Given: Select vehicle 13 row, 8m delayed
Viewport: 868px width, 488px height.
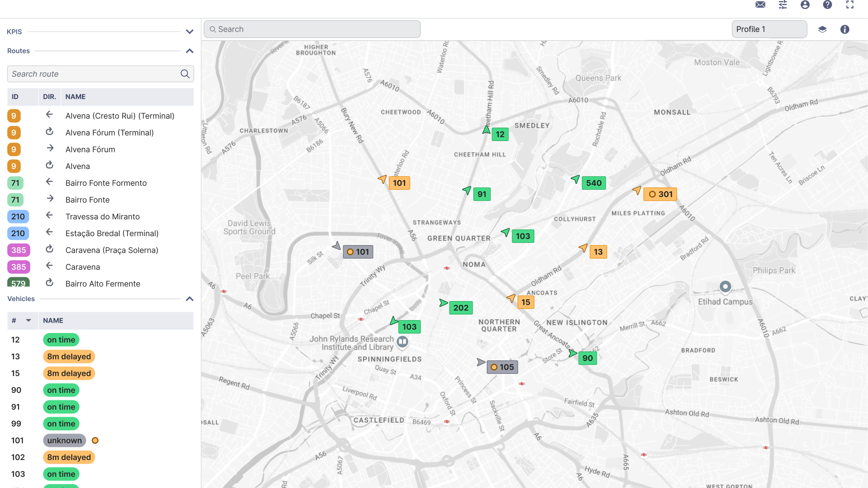Looking at the screenshot, I should point(100,356).
